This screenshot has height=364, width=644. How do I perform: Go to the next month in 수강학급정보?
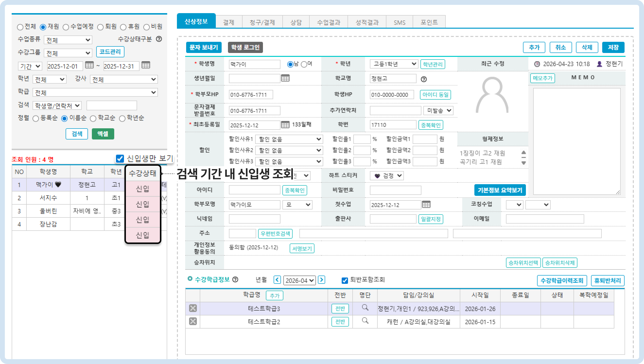click(x=322, y=279)
